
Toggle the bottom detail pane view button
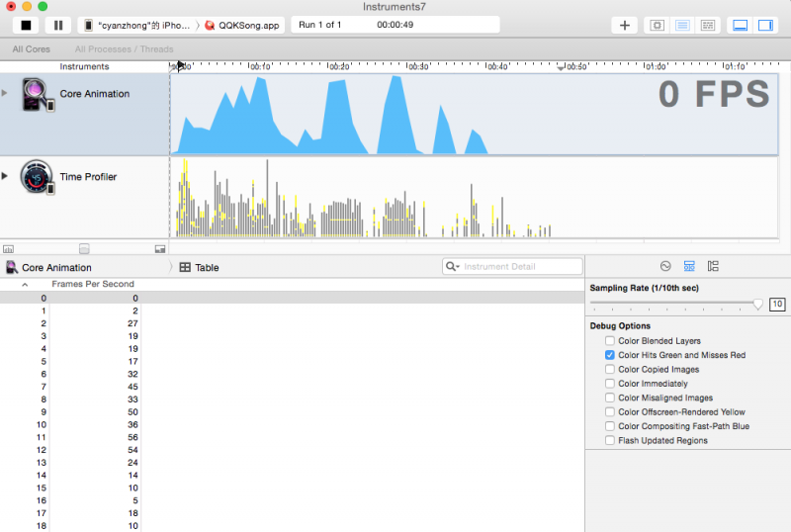(740, 25)
